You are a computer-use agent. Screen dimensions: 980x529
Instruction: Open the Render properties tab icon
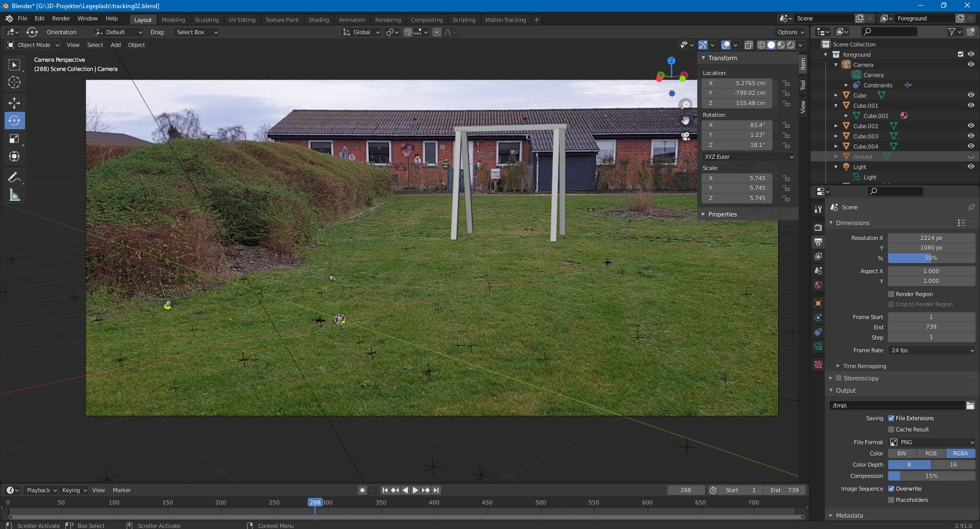[818, 227]
